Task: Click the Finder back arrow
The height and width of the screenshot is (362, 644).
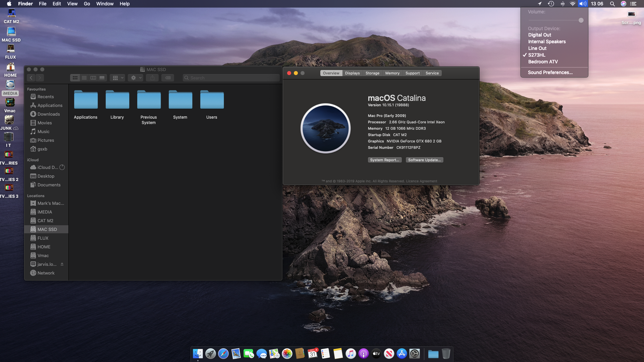Action: tap(31, 78)
